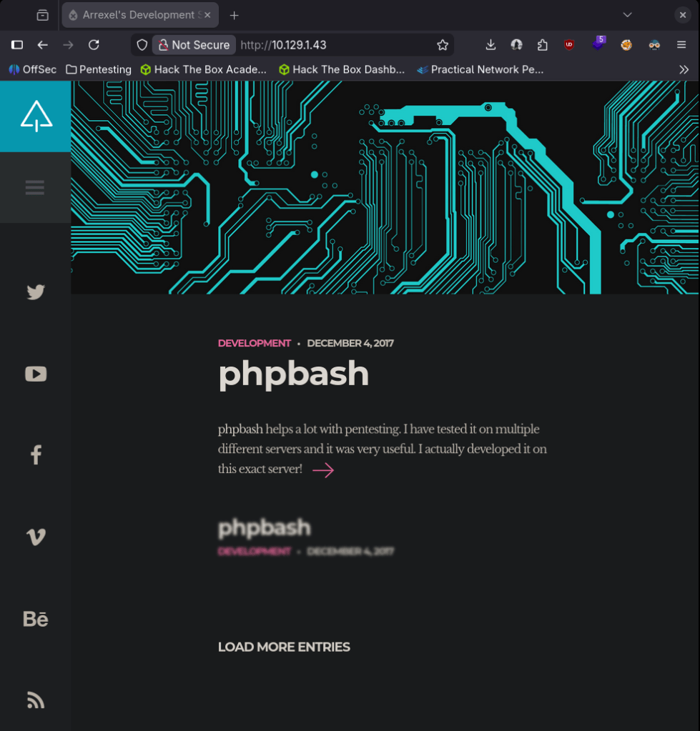
Task: Open the Vimeo sidebar icon
Action: tap(36, 537)
